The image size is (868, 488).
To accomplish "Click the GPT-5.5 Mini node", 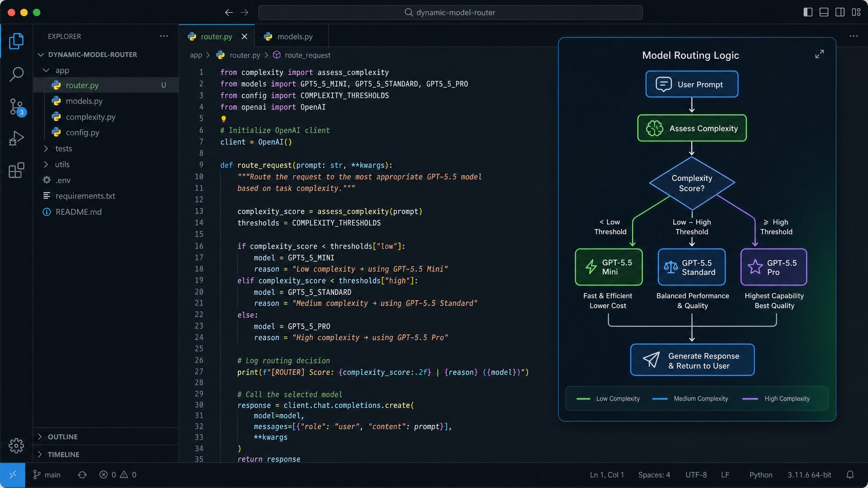I will [609, 267].
